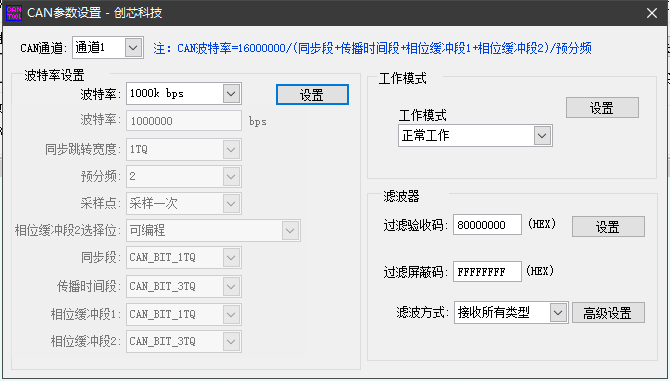This screenshot has width=670, height=381.
Task: Click the 同步段 CAN_BIT_1TQ dropdown
Action: tap(184, 258)
